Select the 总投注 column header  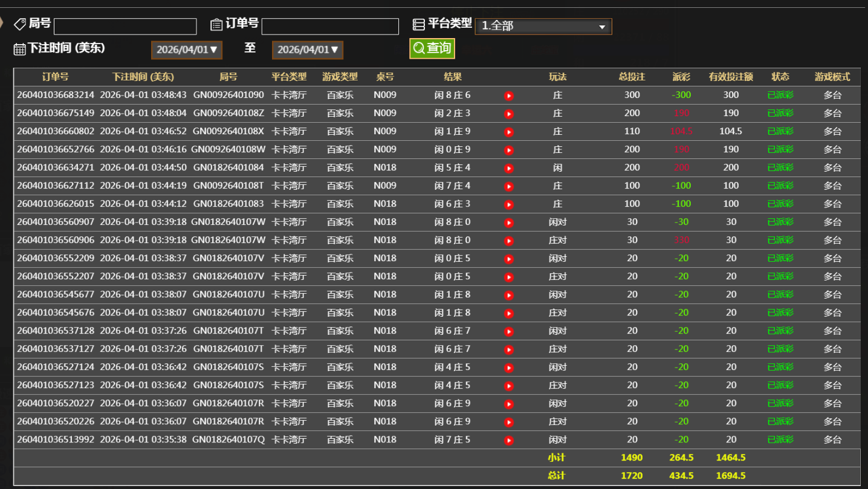[632, 77]
